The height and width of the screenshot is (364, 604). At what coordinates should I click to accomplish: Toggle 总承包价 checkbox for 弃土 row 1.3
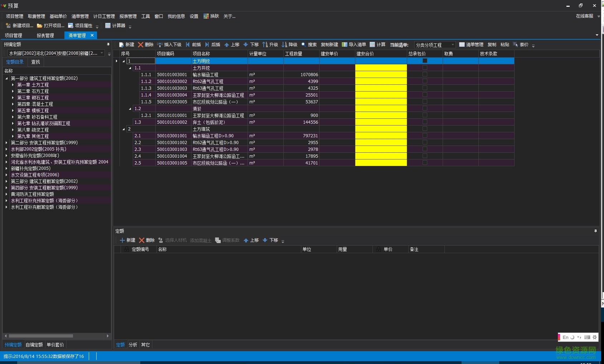[425, 122]
